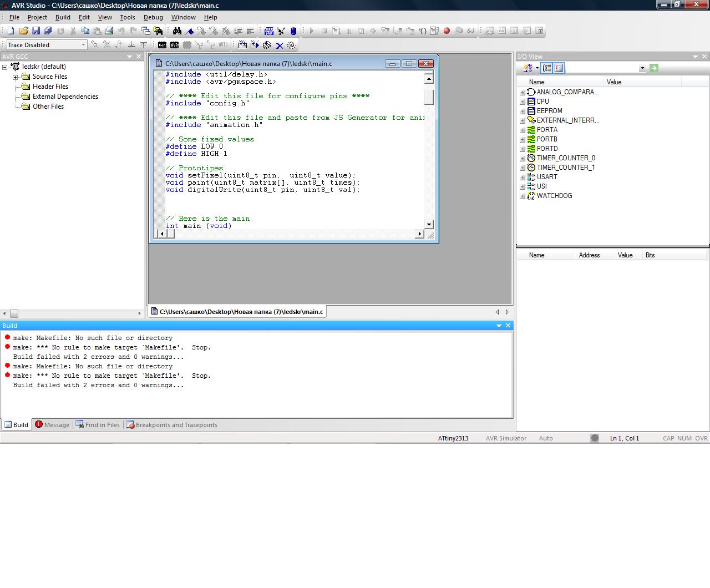Open the Debug menu
710x588 pixels.
coord(153,17)
